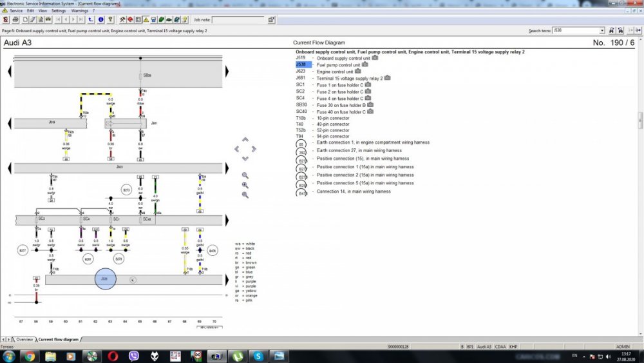Select SB30 code in legend

click(301, 105)
